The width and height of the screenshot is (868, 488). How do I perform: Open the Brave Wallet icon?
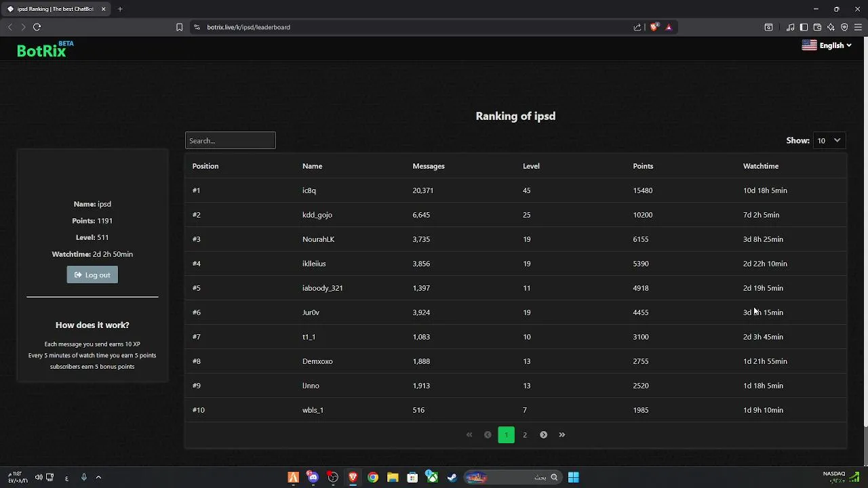[x=817, y=27]
